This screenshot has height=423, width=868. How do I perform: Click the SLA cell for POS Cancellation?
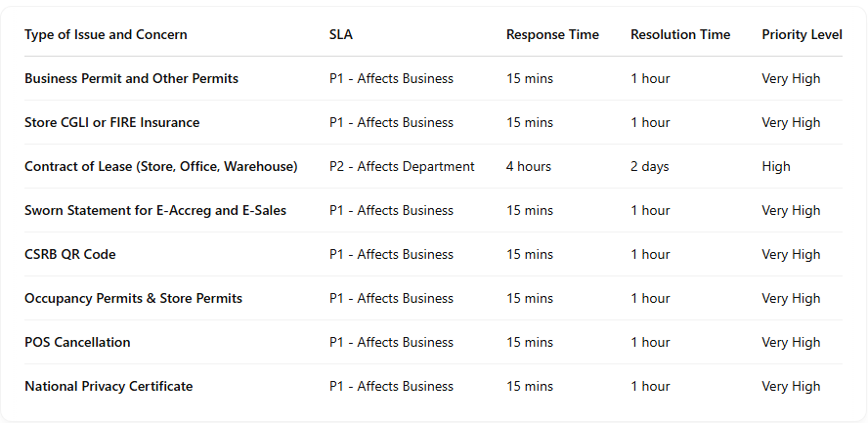(x=391, y=342)
